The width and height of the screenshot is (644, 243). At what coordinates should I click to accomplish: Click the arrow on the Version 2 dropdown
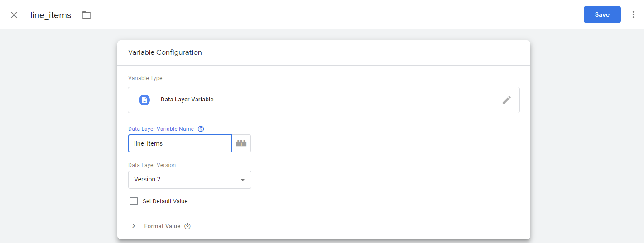243,180
